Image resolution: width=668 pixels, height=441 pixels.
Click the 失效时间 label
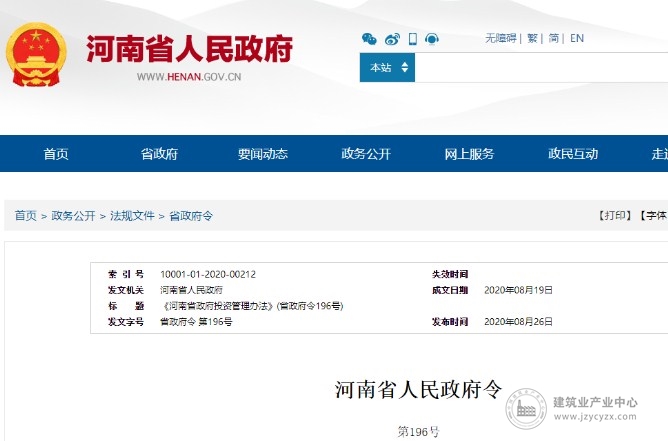point(450,274)
